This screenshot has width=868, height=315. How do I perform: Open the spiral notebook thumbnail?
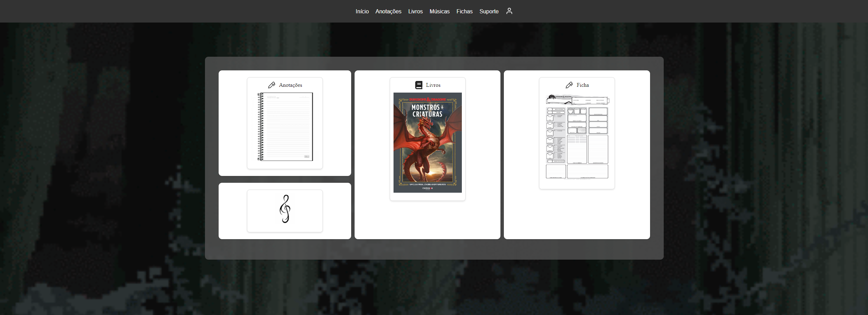pos(285,127)
